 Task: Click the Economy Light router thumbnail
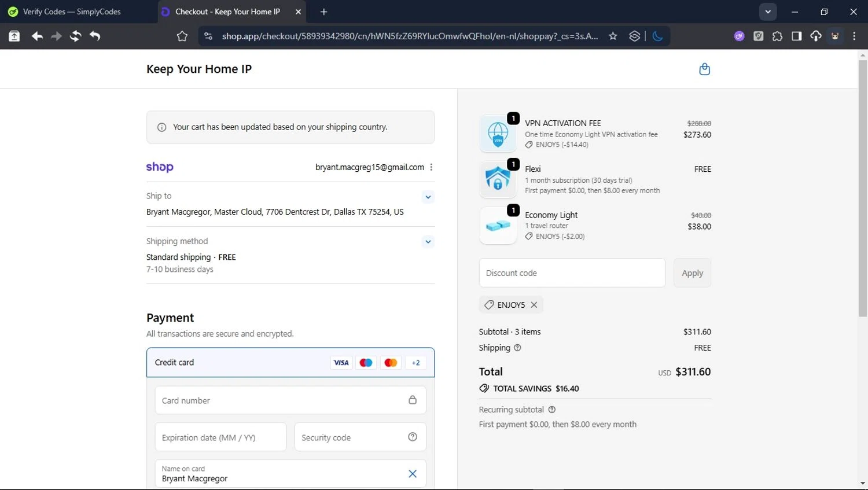point(498,226)
